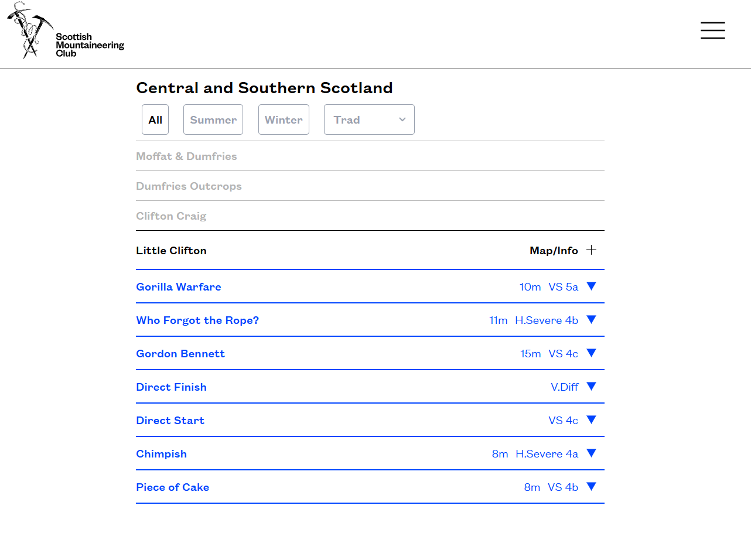Expand Direct Finish details arrow
This screenshot has width=751, height=560.
tap(591, 387)
